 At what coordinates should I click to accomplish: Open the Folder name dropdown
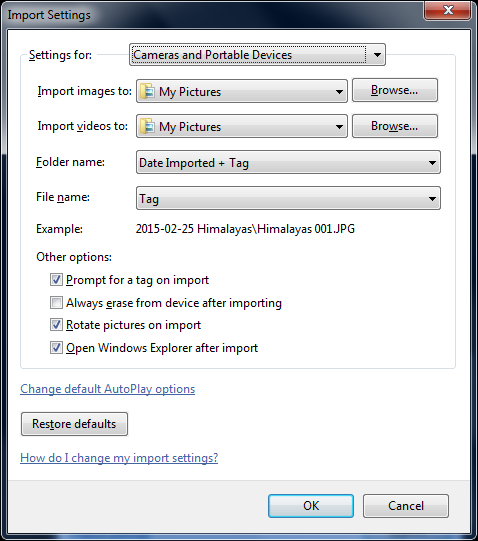click(x=288, y=162)
